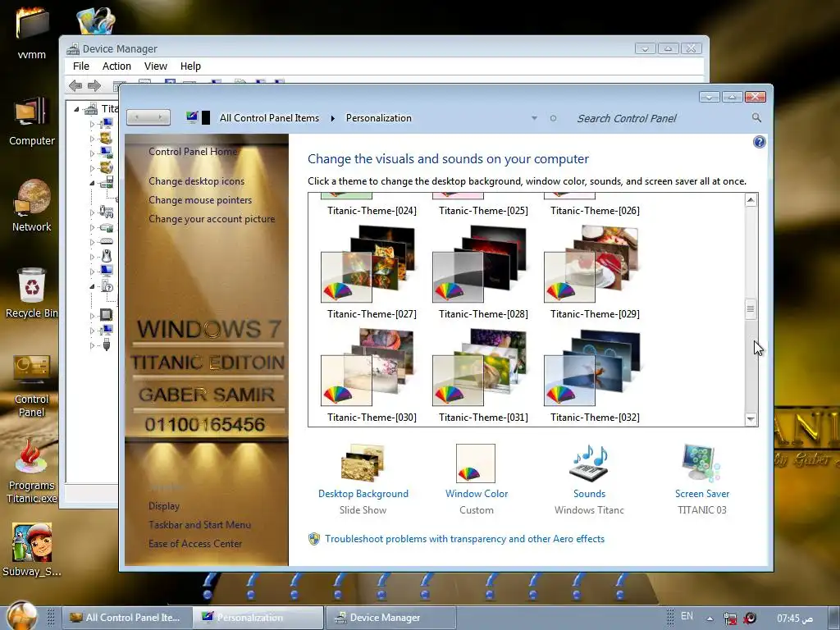Click Device Manager toolbar Back arrow
The height and width of the screenshot is (630, 840).
click(75, 85)
